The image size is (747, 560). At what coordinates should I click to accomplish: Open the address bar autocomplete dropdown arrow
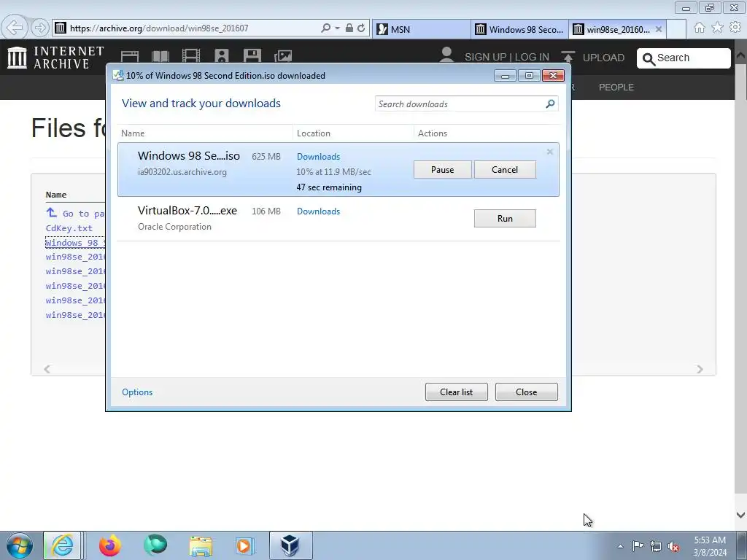(337, 28)
